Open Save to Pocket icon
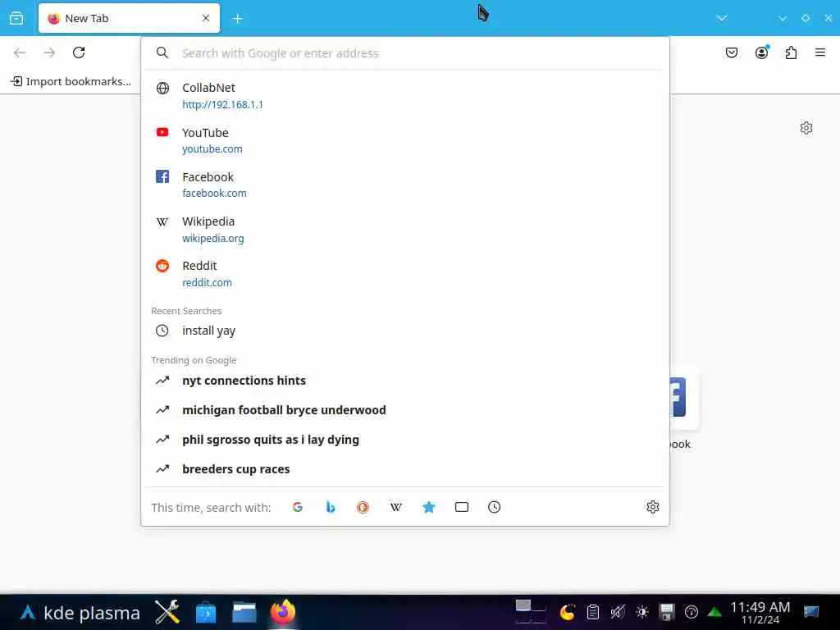Image resolution: width=840 pixels, height=630 pixels. pos(732,52)
